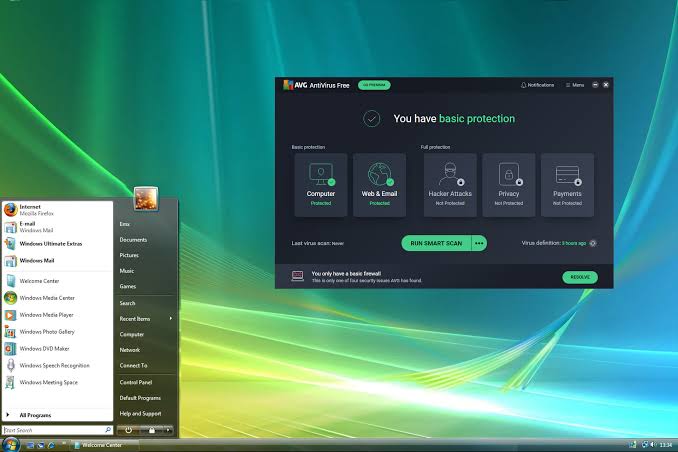Click the Welcome Center taskbar button

pyautogui.click(x=105, y=445)
